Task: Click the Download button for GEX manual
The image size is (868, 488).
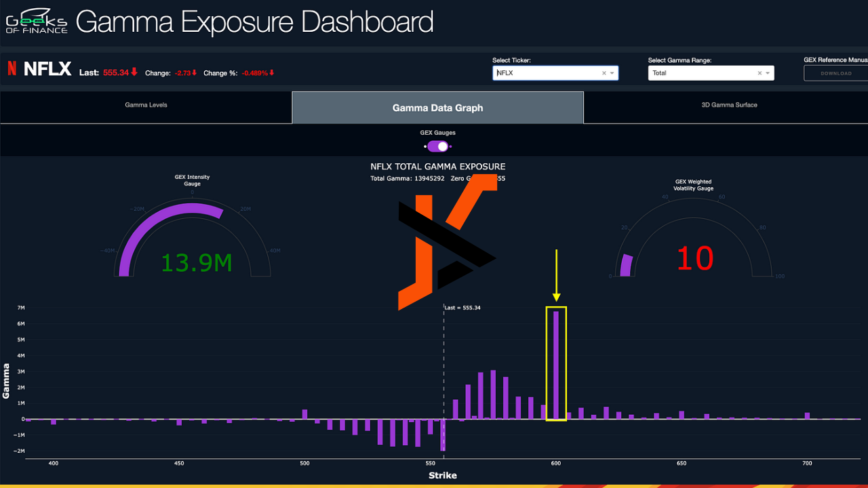Action: 836,73
